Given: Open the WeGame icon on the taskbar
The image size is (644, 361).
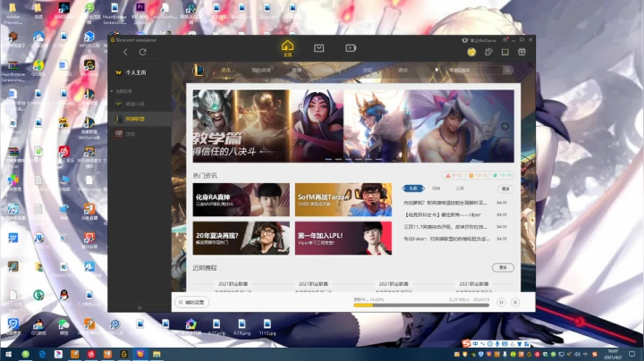Looking at the screenshot, I should 123,354.
